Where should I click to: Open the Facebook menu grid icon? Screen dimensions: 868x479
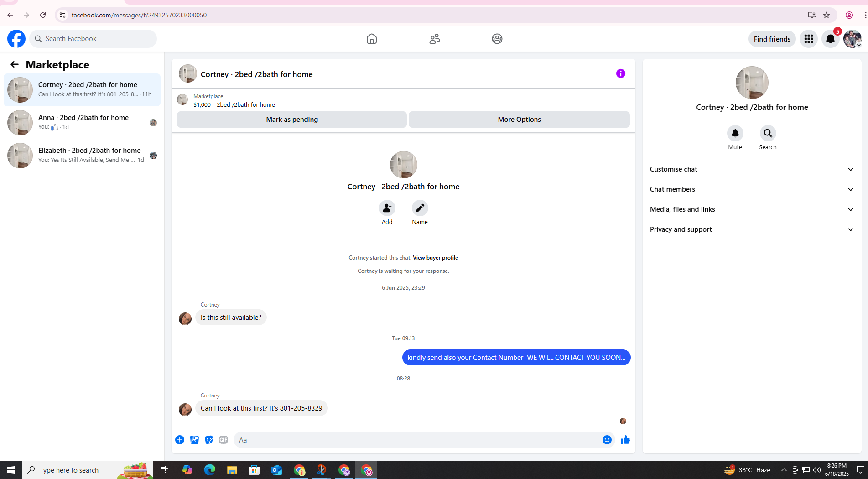pyautogui.click(x=809, y=39)
